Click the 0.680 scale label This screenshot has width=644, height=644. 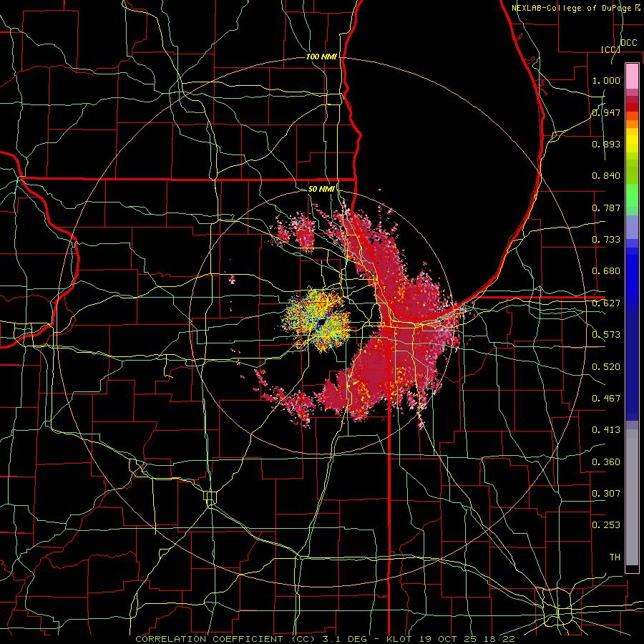606,271
